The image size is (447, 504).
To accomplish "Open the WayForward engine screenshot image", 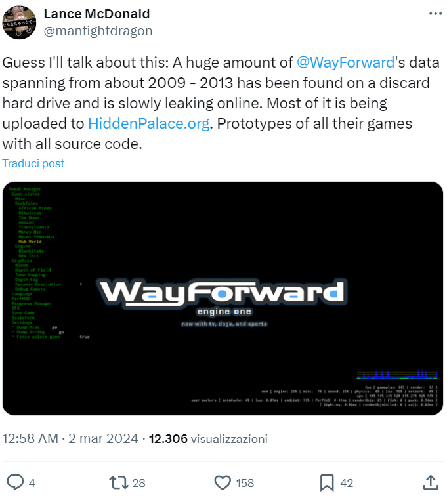I will pyautogui.click(x=223, y=299).
